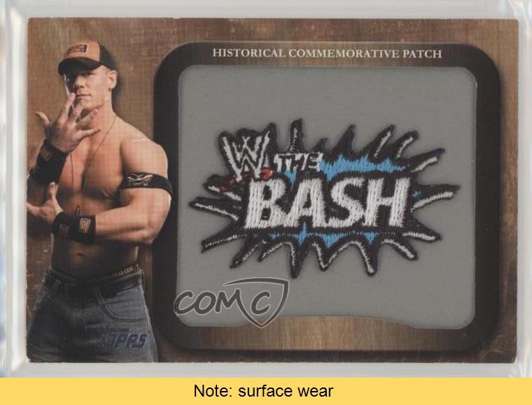
Task: Click the Historical Commemorative Patch heading
Action: (327, 54)
